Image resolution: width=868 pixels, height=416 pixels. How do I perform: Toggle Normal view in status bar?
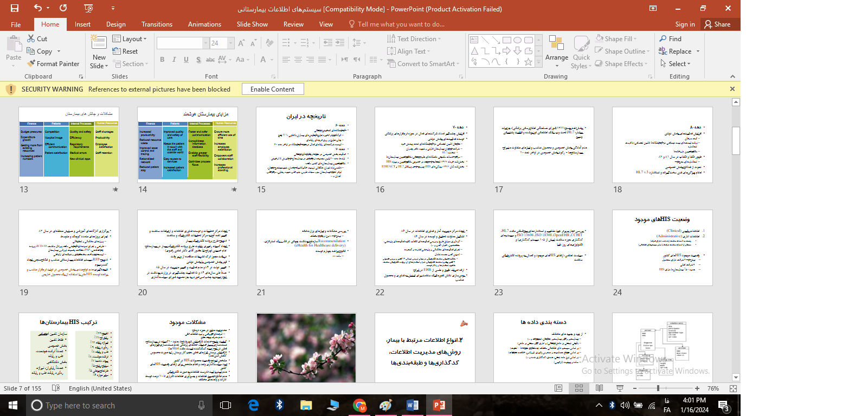558,388
